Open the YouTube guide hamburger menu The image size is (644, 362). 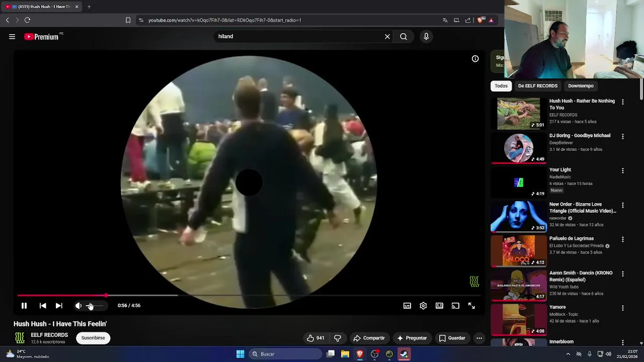[12, 37]
